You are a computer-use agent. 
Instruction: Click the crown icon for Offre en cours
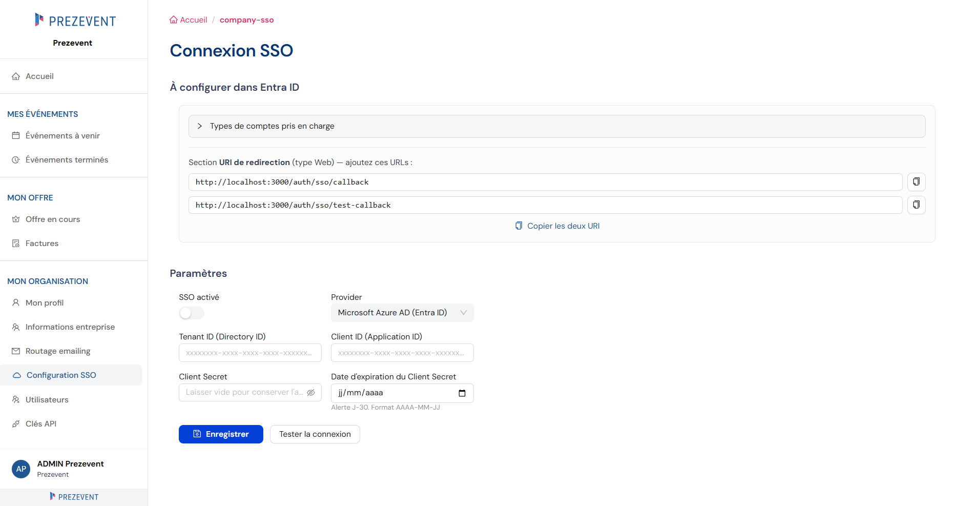pyautogui.click(x=16, y=219)
